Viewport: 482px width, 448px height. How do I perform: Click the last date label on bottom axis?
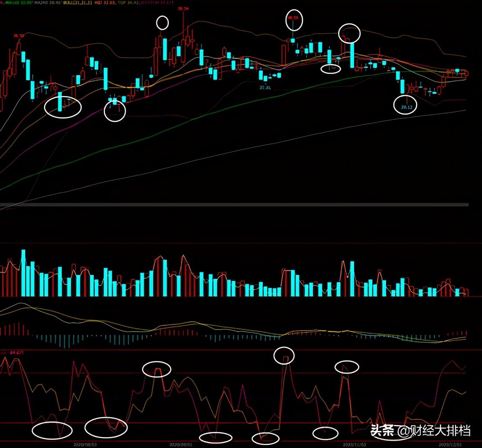[x=450, y=445]
